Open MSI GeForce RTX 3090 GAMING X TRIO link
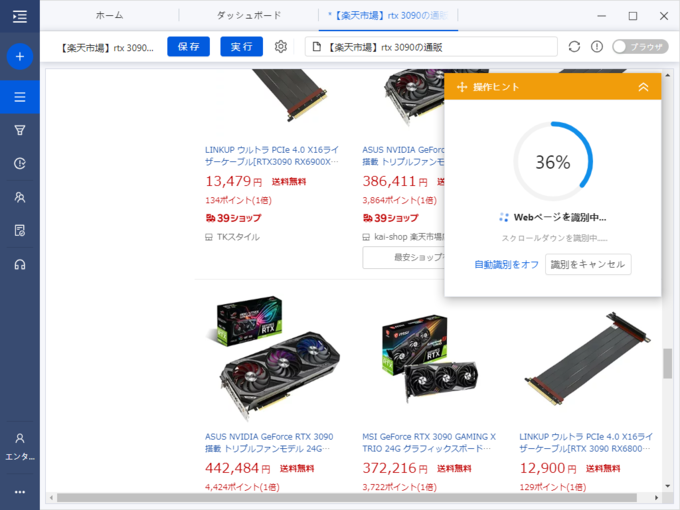The height and width of the screenshot is (510, 680). point(429,442)
